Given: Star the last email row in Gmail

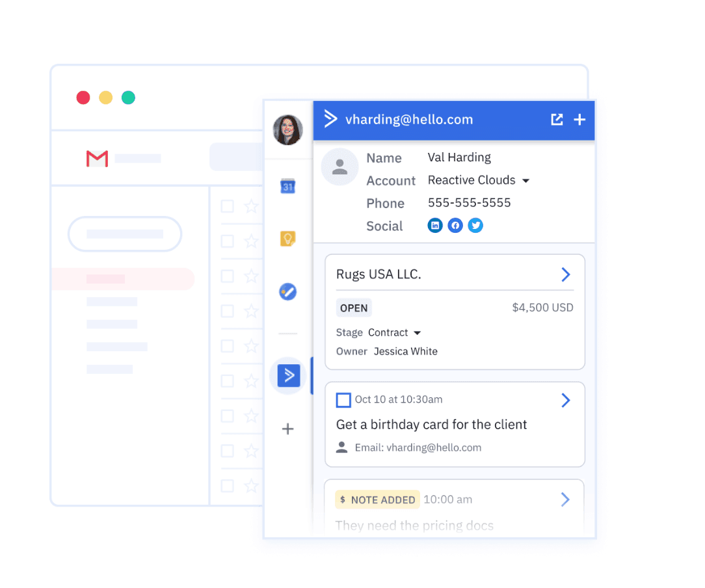Looking at the screenshot, I should coord(251,486).
